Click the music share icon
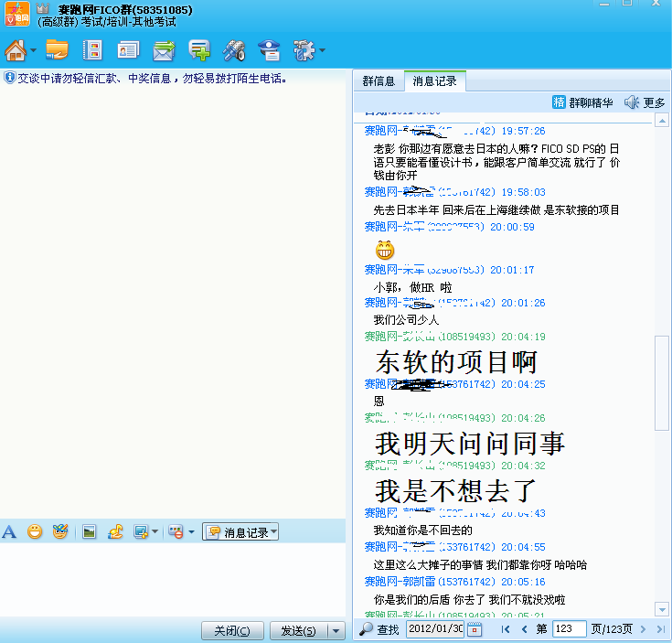Screen dimensions: 672x643 (x=115, y=532)
